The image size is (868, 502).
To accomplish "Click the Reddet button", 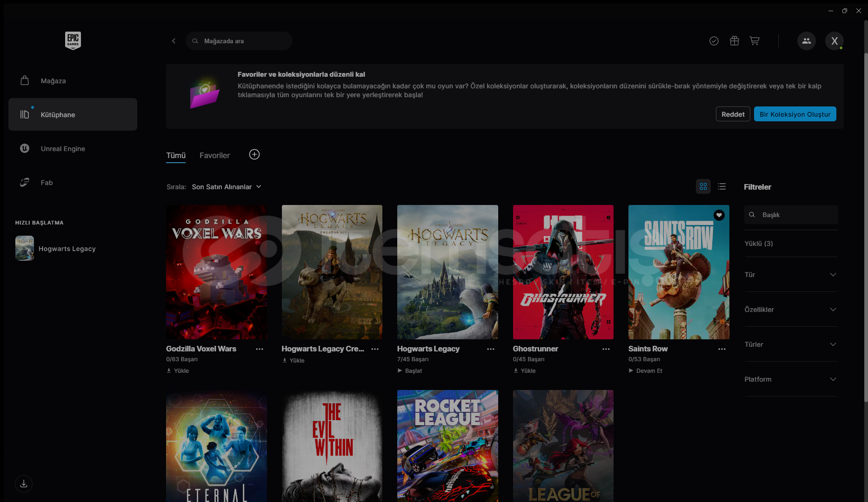I will 733,114.
